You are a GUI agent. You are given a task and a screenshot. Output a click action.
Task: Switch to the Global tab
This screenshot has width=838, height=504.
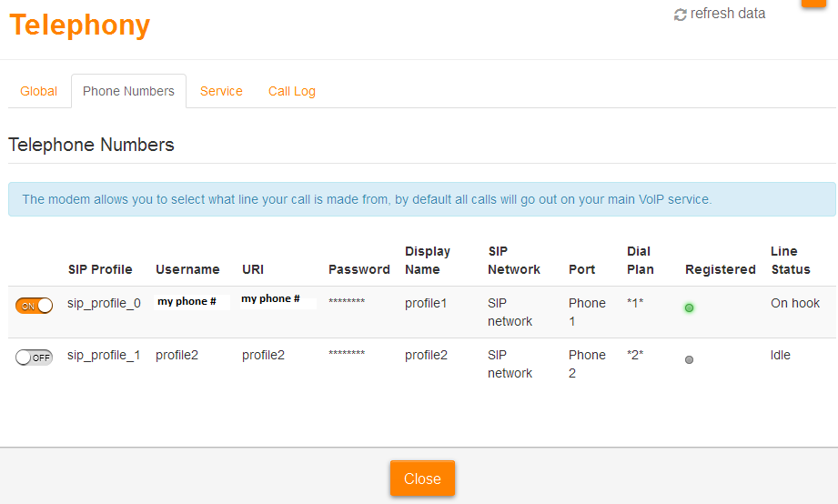(x=38, y=91)
